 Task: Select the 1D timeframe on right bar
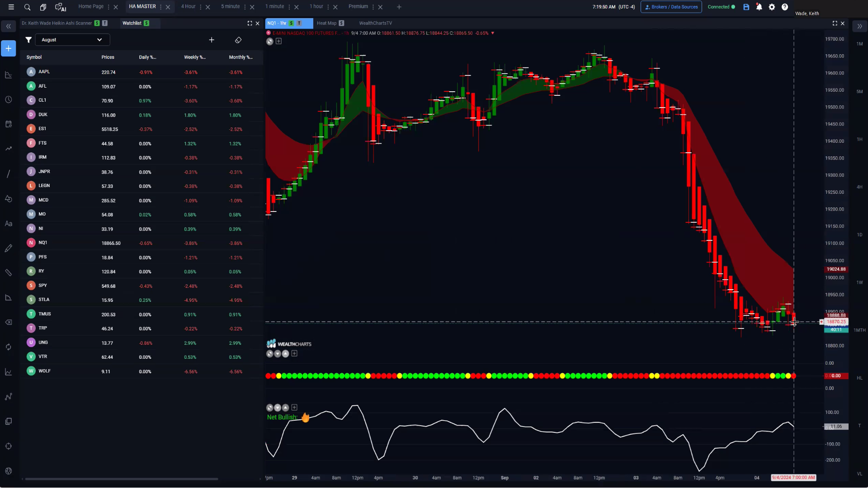[859, 235]
